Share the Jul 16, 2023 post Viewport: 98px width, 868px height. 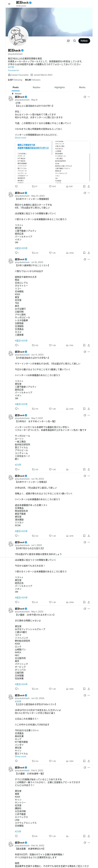[89, 345]
